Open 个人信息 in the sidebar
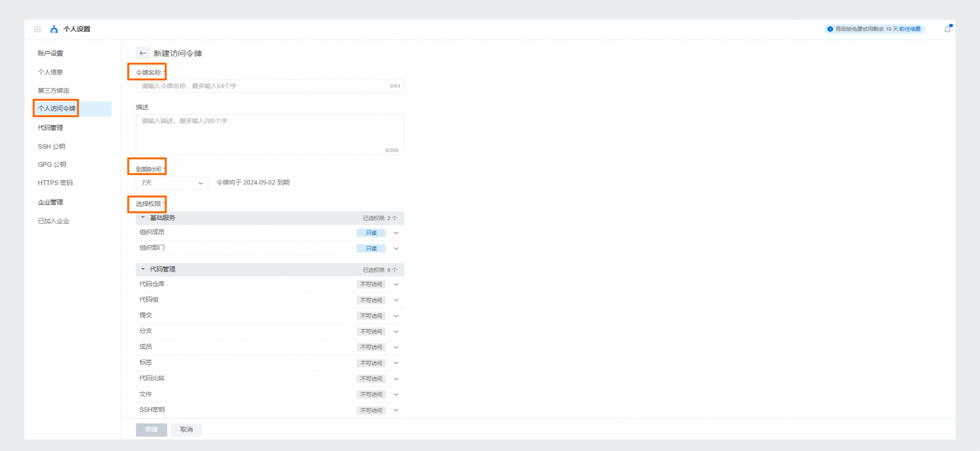Screen dimensions: 980x451 [50, 72]
